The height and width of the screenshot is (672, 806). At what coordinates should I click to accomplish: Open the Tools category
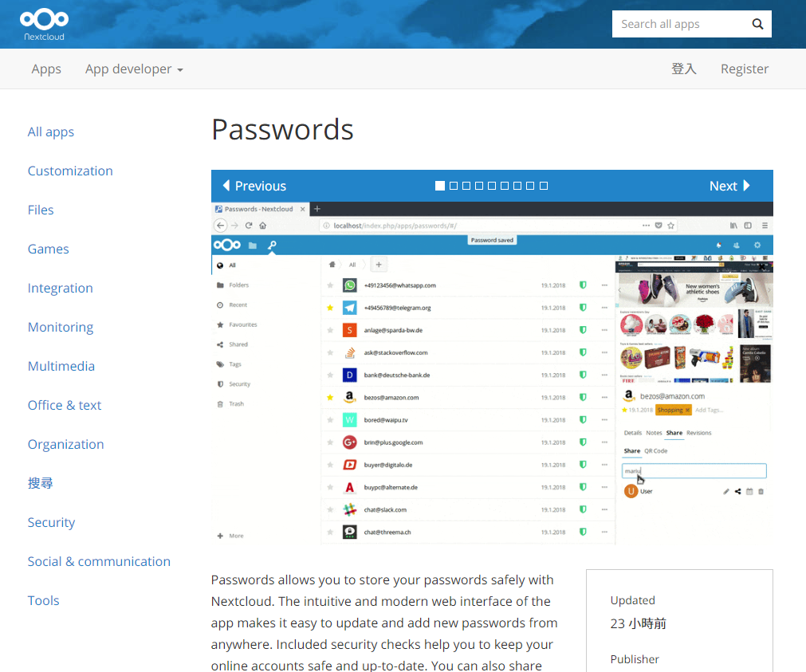44,600
